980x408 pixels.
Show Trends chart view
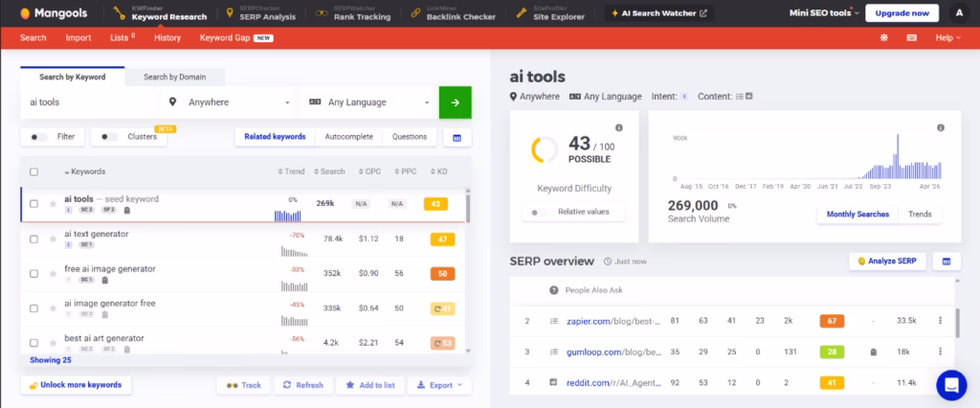pyautogui.click(x=920, y=215)
